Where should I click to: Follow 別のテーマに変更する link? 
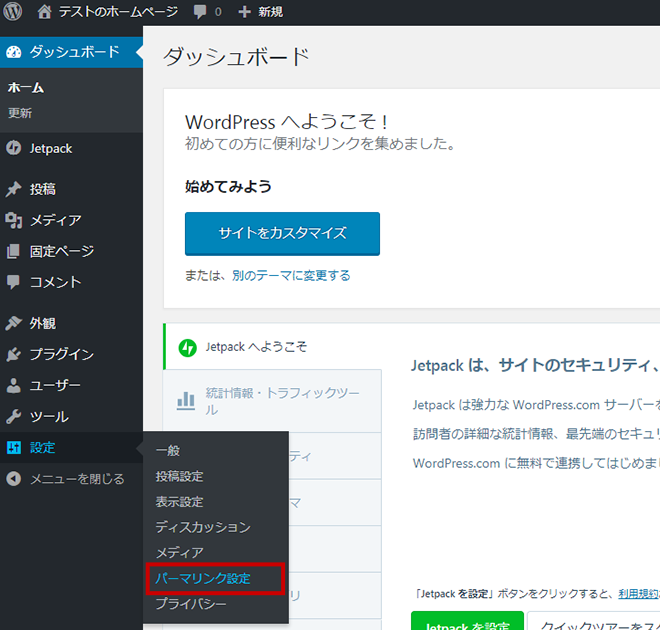(291, 276)
